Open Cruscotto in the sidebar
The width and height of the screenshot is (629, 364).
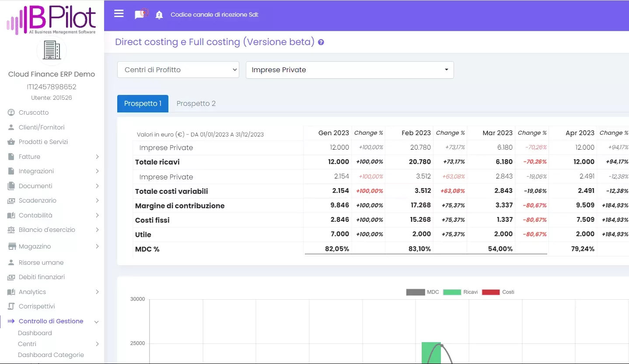coord(34,112)
